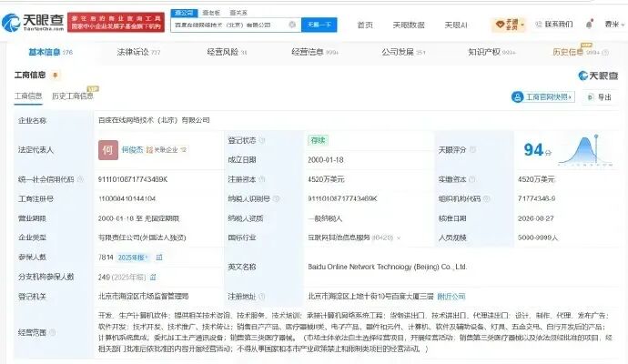Switch to the 法律诉讼 tab
The image size is (628, 364).
pos(138,52)
